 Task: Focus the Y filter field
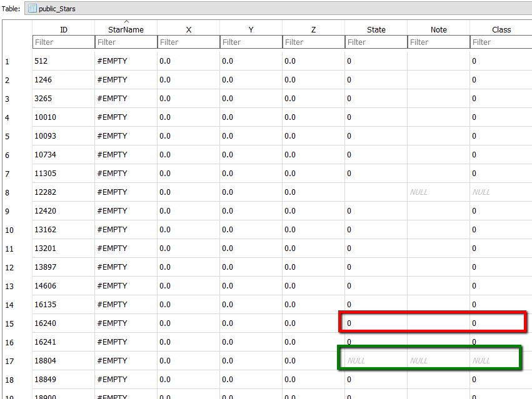(251, 42)
